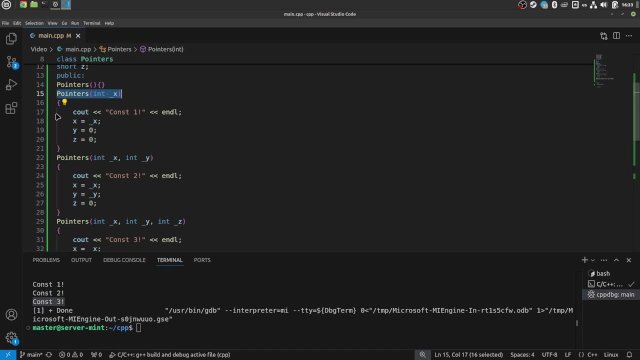
Task: Open the Go menu
Action: coord(64,23)
